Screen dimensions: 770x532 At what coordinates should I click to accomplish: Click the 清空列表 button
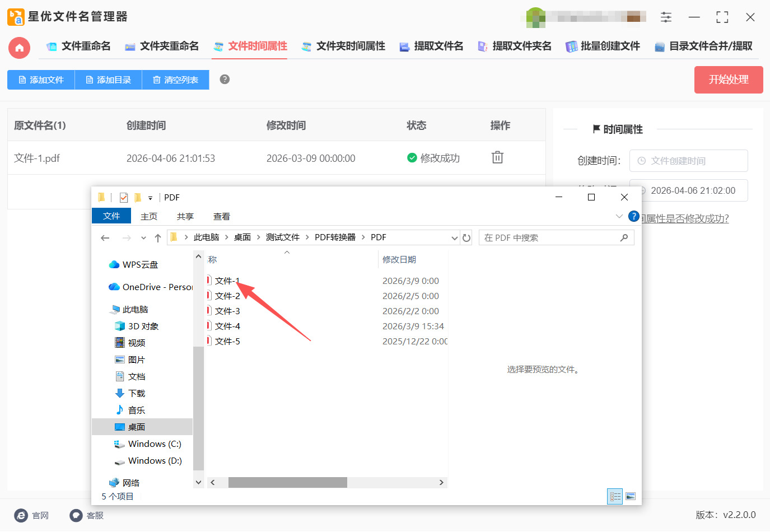pyautogui.click(x=176, y=80)
